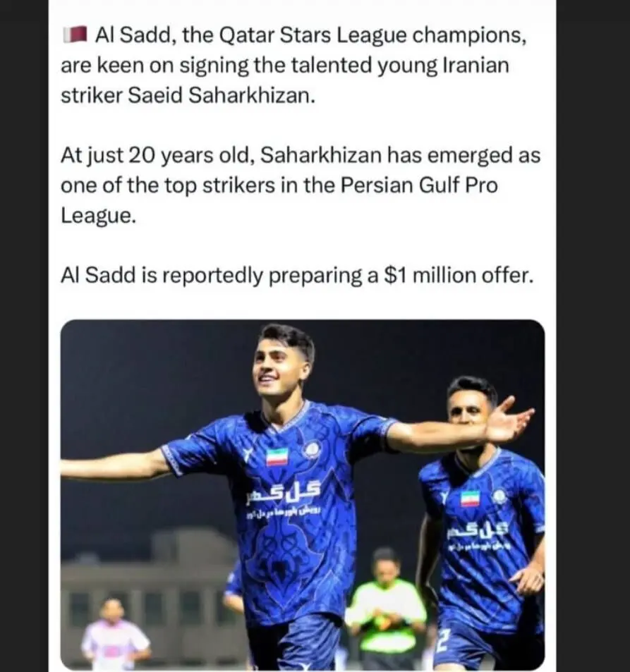Click the club crest on front player's jersey
The width and height of the screenshot is (630, 672).
pyautogui.click(x=311, y=449)
